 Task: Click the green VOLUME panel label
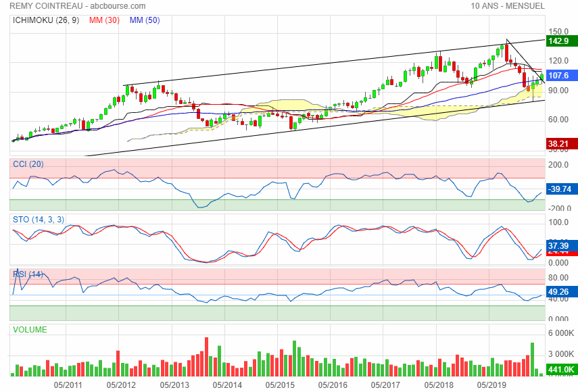click(30, 330)
